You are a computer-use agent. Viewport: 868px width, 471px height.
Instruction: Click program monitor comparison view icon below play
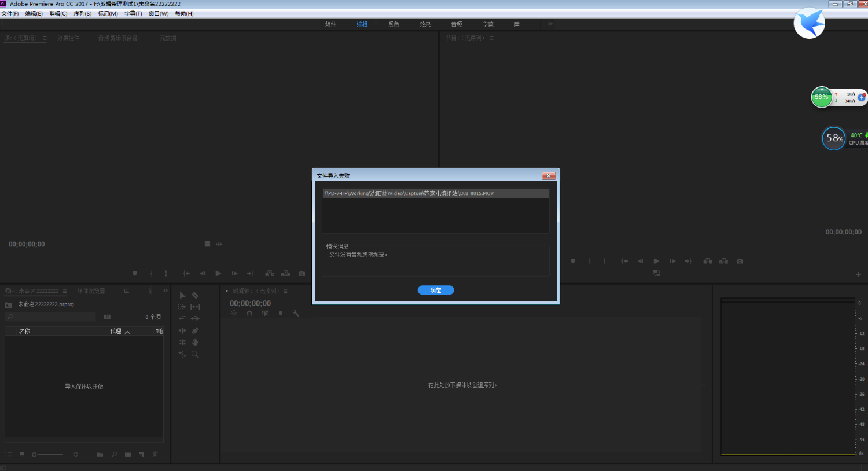[656, 273]
